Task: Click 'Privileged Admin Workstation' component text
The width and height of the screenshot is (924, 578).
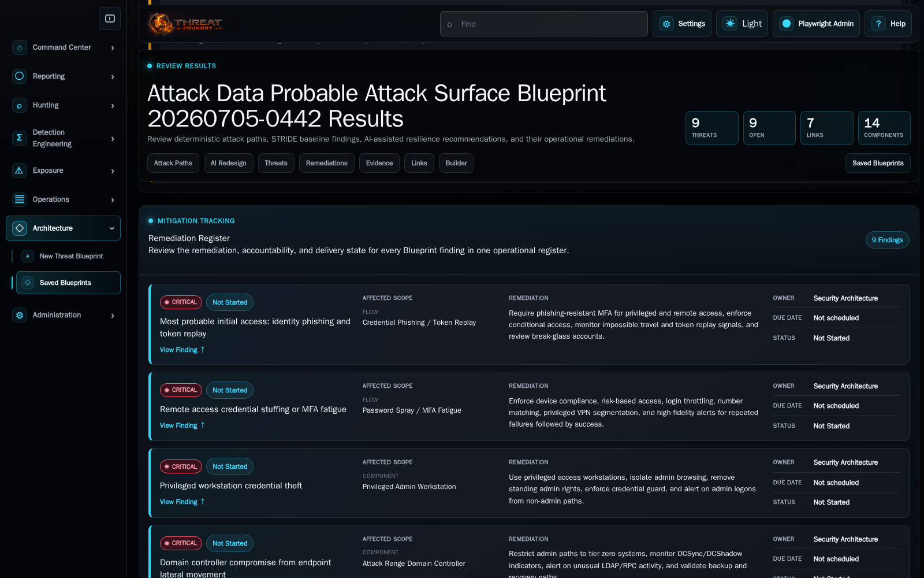Action: [409, 487]
